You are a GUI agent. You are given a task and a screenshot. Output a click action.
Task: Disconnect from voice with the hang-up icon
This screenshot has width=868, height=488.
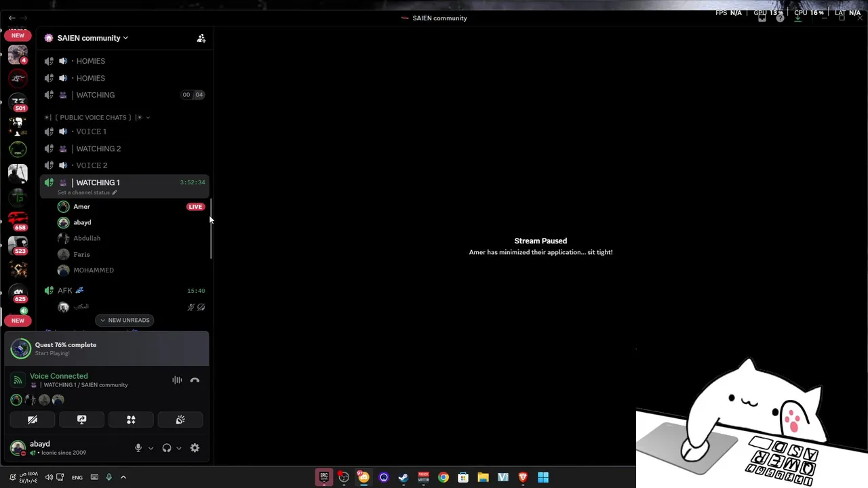[195, 380]
